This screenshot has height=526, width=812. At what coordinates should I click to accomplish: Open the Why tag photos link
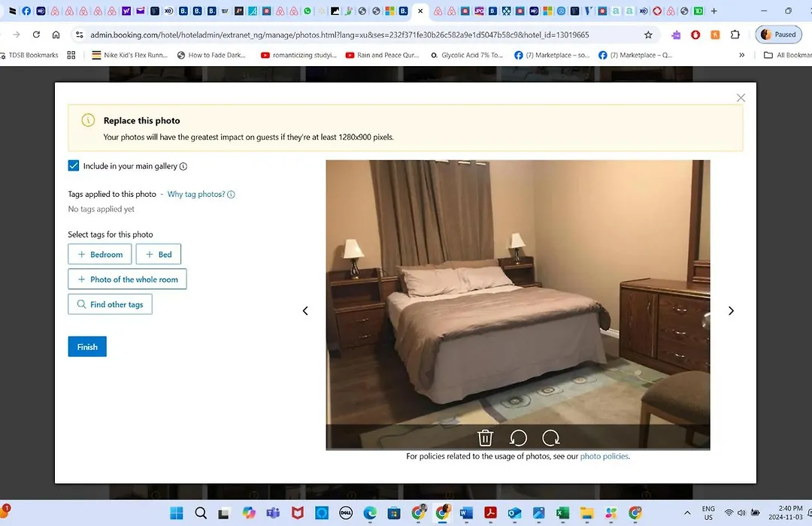196,194
